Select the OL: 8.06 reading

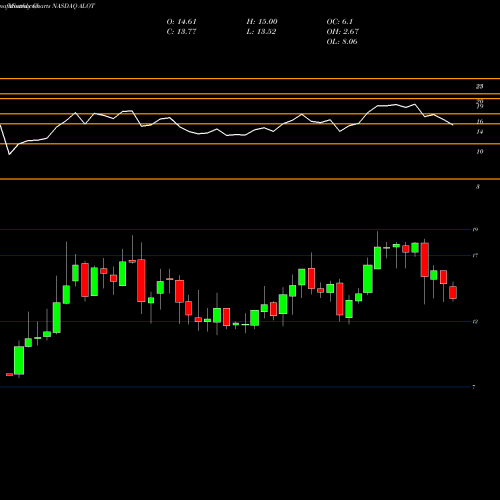click(x=342, y=42)
